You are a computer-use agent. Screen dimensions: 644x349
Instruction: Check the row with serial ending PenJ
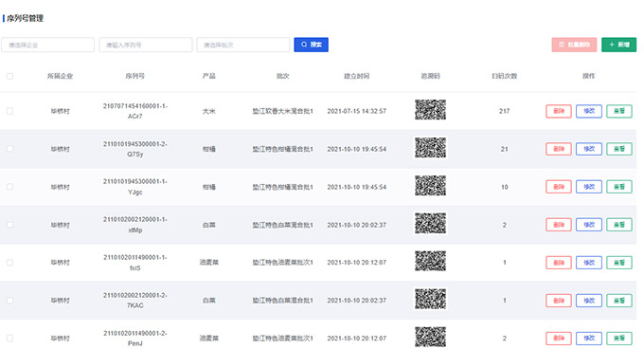point(9,339)
